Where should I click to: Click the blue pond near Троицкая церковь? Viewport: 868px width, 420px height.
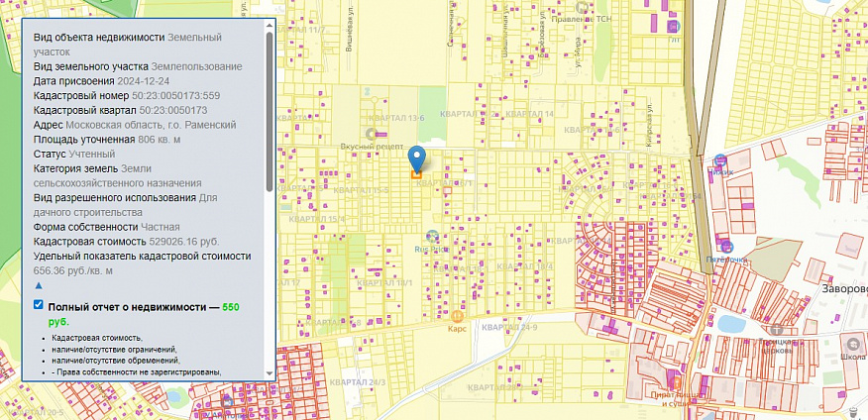[733, 323]
